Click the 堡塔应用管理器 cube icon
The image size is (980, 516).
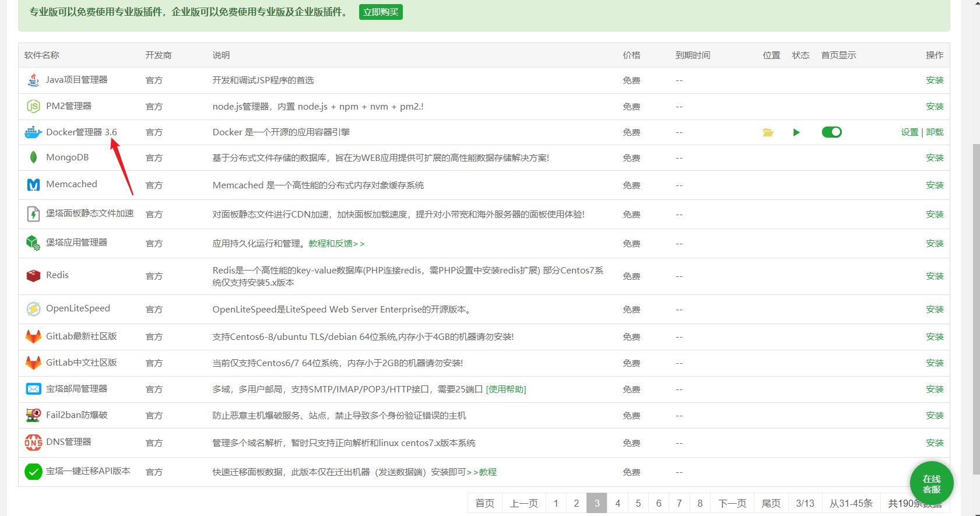click(33, 243)
